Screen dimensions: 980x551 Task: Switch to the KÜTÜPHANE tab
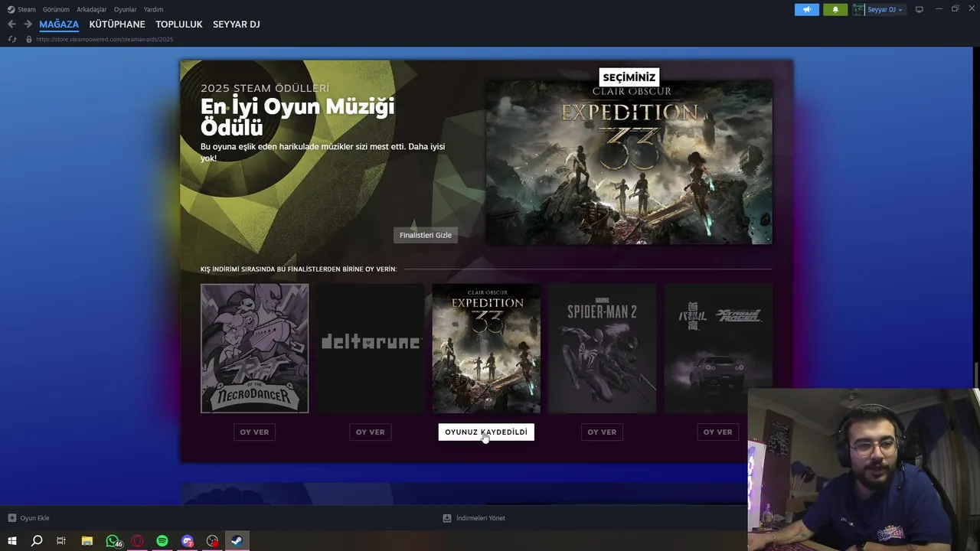[117, 24]
